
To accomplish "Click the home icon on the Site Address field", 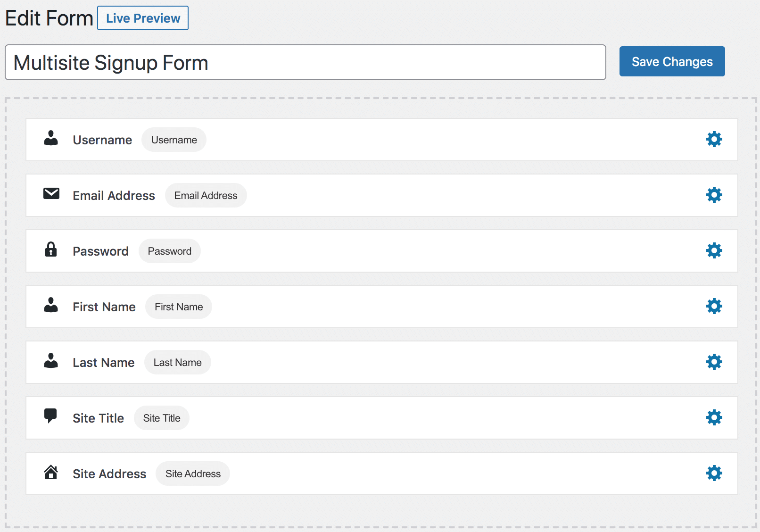I will 51,473.
